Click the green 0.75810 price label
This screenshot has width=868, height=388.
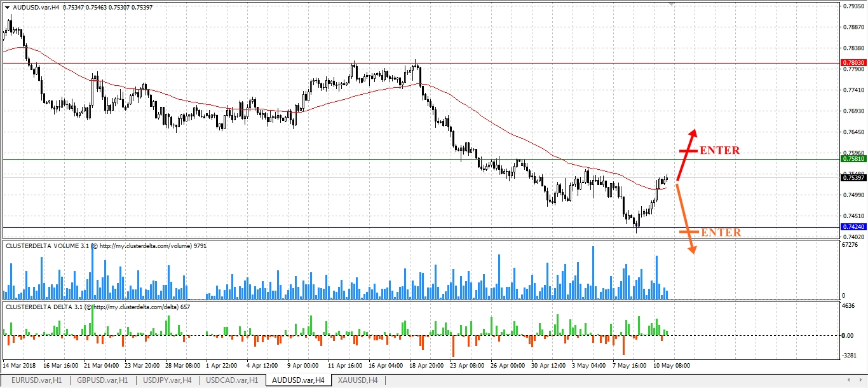(852, 159)
